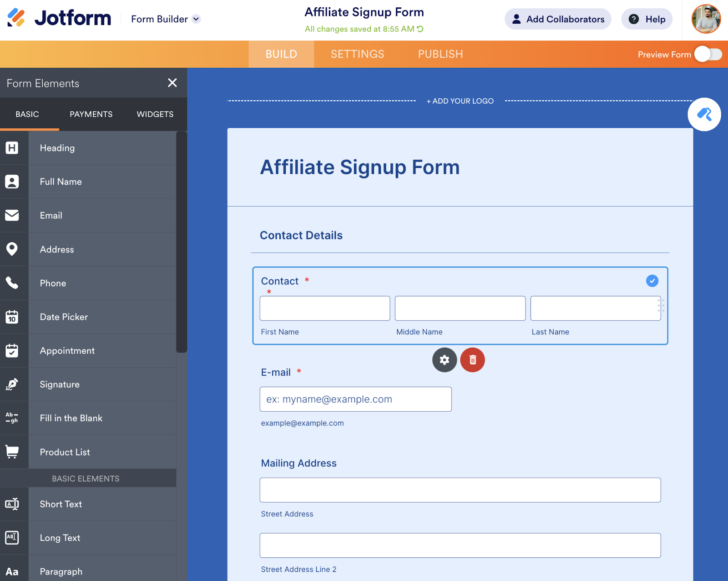
Task: Grab the Contact field drag handle dots
Action: click(x=661, y=305)
